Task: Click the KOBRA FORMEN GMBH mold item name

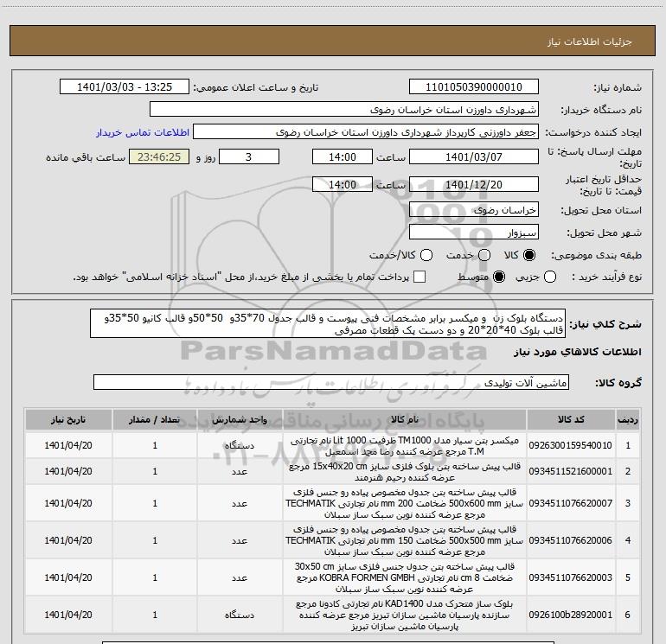Action: (x=405, y=577)
